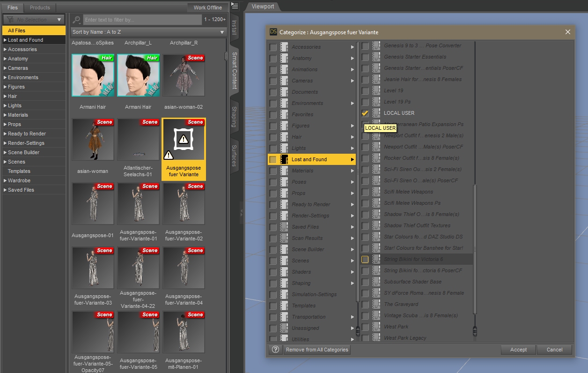Click the magnifier search icon in filter bar
The height and width of the screenshot is (373, 588).
click(x=77, y=20)
